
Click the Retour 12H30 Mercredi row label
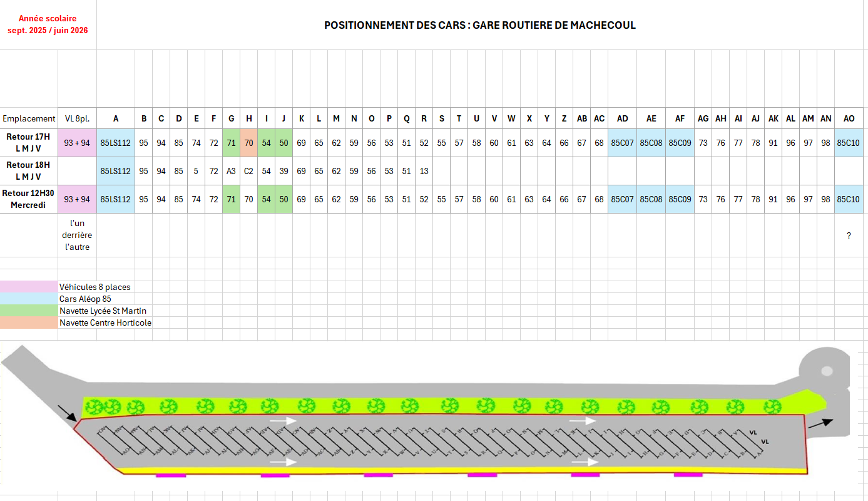pyautogui.click(x=29, y=199)
